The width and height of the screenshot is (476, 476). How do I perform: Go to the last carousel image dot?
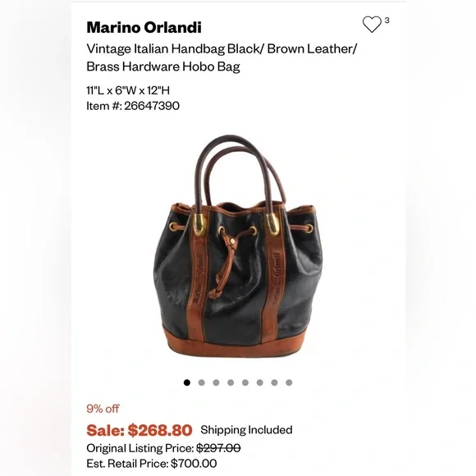pyautogui.click(x=289, y=382)
